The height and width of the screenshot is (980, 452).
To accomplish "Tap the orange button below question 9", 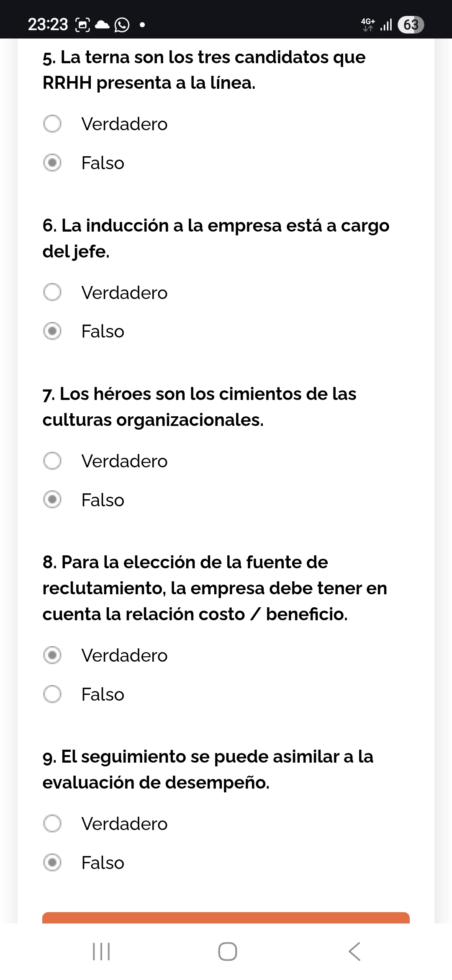I will pos(226,918).
